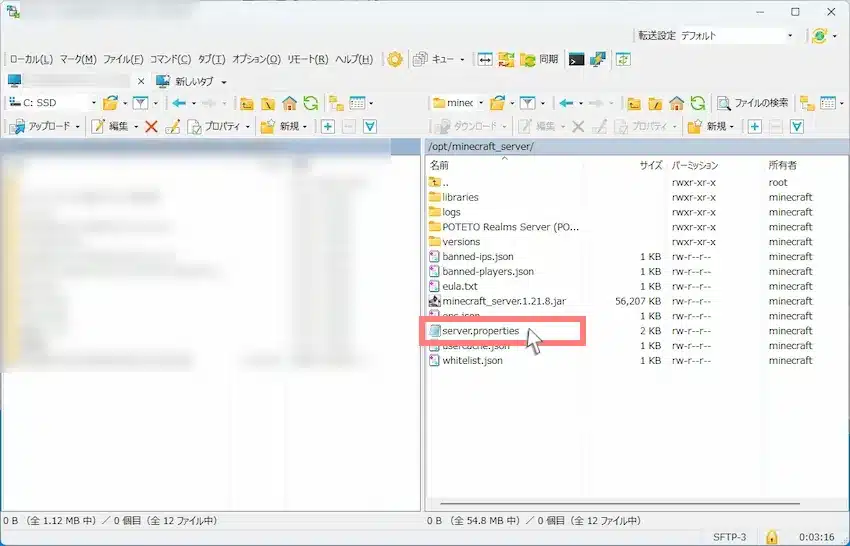Image resolution: width=850 pixels, height=546 pixels.
Task: Expand the アップロード upload dropdown arrow
Action: coord(78,126)
